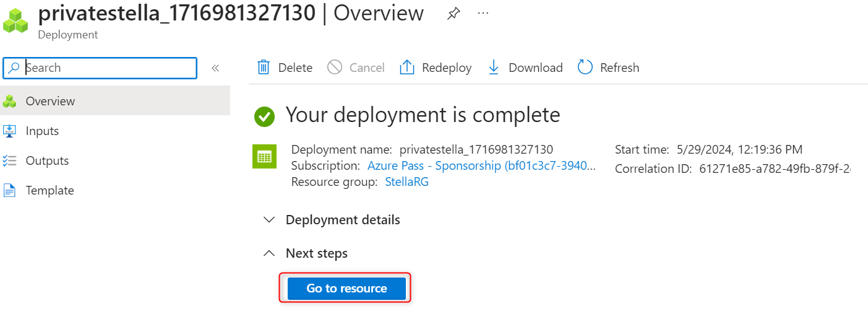Open the Azure Pass - Sponsorship subscription link

coord(481,165)
